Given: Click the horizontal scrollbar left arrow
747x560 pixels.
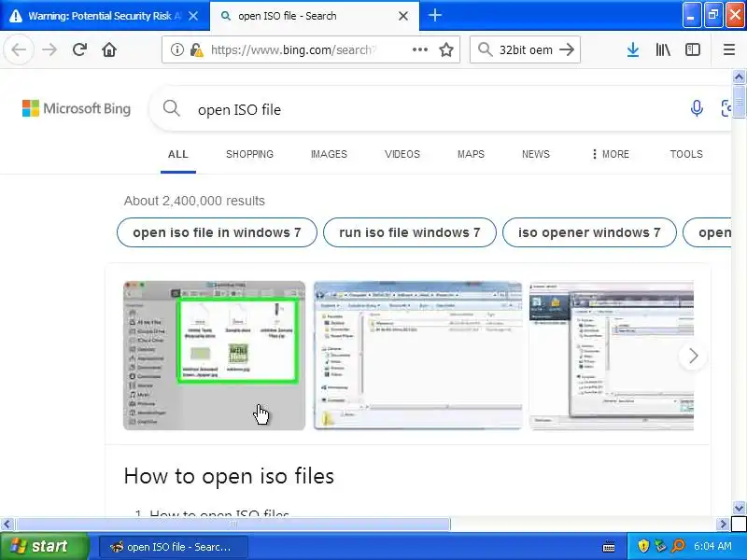Looking at the screenshot, I should 7,525.
